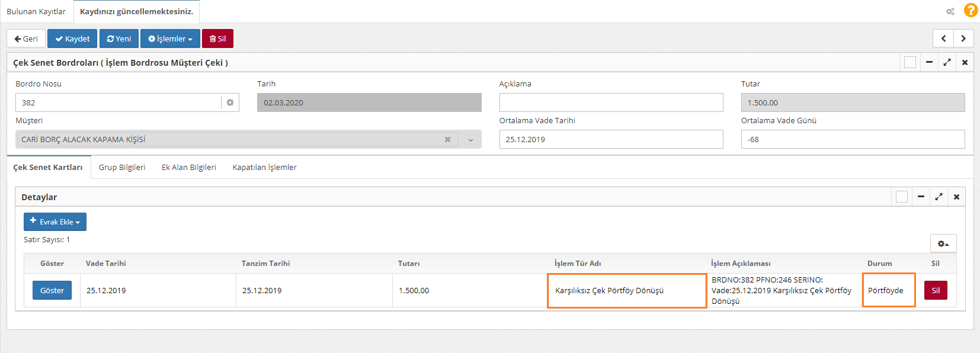This screenshot has width=980, height=353.
Task: Go to the next record with right arrow
Action: coord(963,38)
